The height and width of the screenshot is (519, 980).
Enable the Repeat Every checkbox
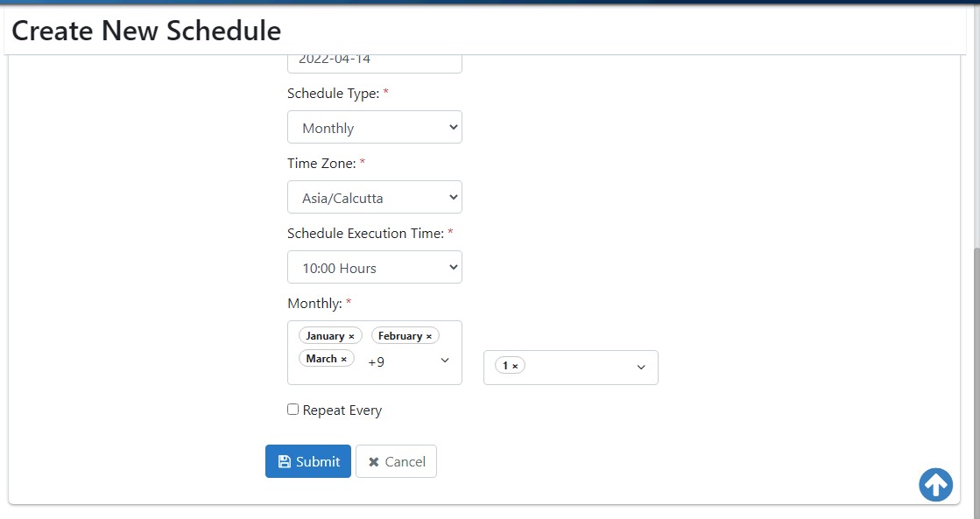coord(293,409)
